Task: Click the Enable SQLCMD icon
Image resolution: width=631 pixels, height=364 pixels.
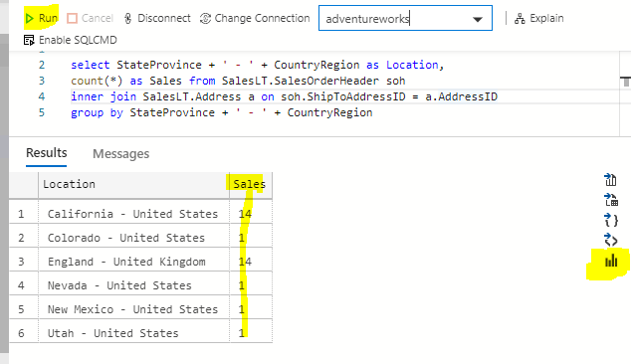Action: click(29, 40)
